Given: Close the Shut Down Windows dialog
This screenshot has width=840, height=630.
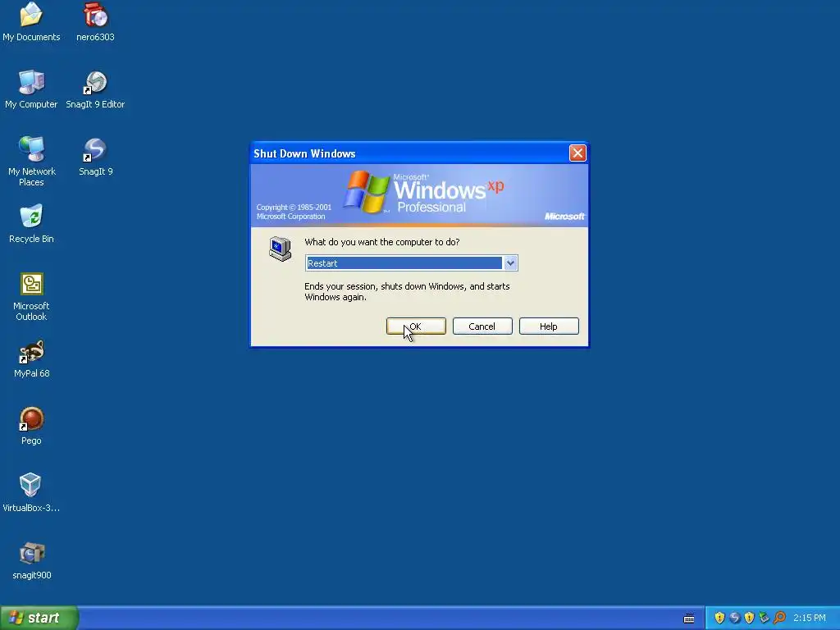Looking at the screenshot, I should point(577,153).
